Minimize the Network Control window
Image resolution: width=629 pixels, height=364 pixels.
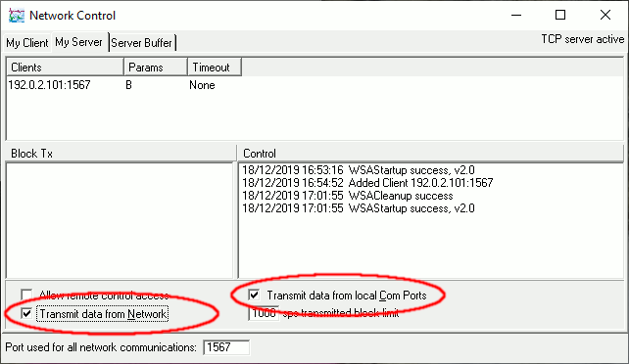click(x=516, y=16)
